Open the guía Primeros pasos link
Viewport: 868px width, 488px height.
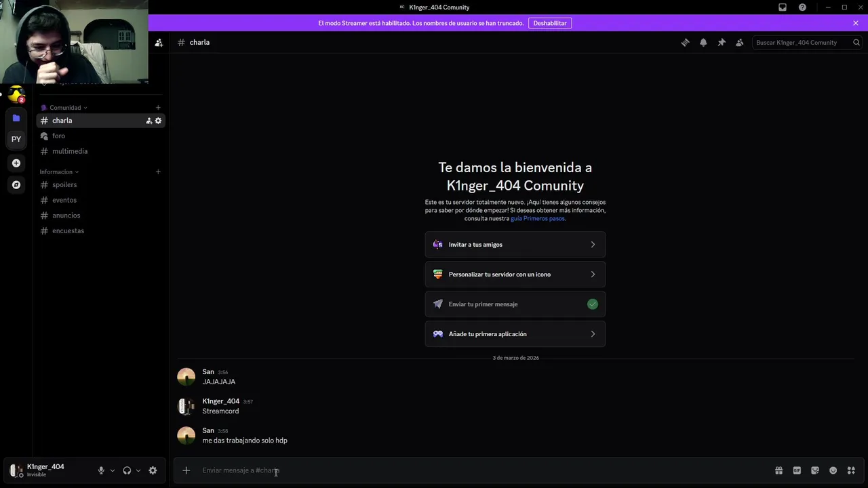(x=538, y=219)
